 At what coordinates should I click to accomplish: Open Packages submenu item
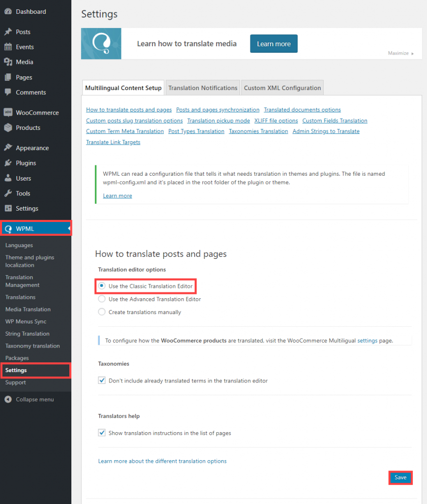pos(17,358)
